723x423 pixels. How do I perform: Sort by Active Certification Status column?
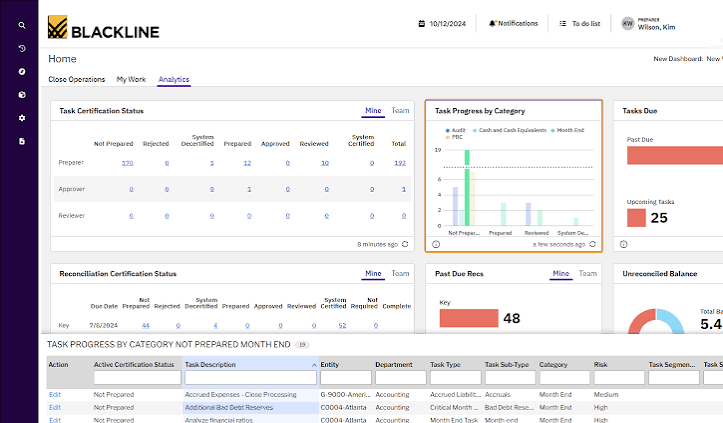pos(134,364)
